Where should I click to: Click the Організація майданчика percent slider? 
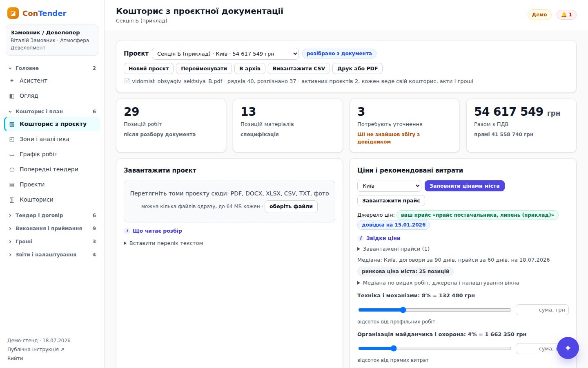434,348
